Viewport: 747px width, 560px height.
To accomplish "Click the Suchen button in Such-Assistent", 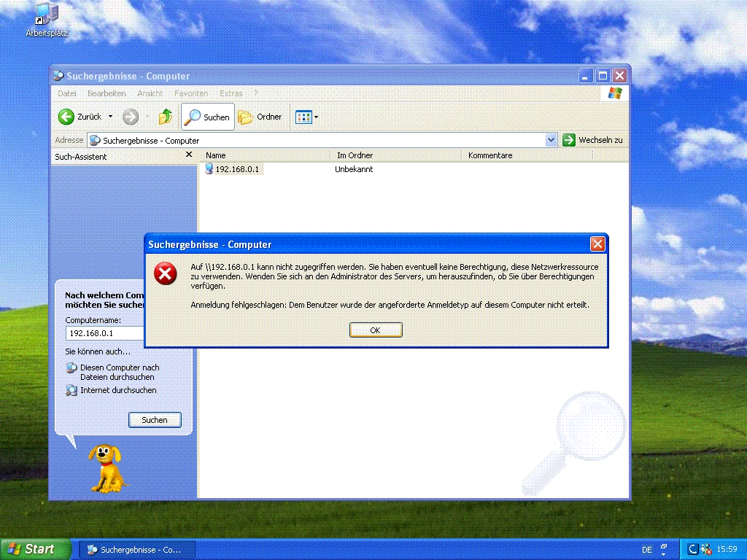I will (155, 420).
